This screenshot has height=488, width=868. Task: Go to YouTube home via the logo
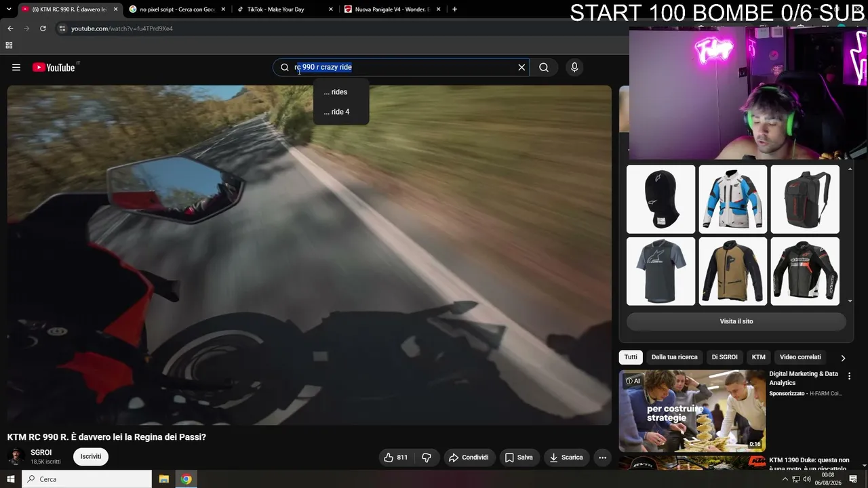pos(54,67)
